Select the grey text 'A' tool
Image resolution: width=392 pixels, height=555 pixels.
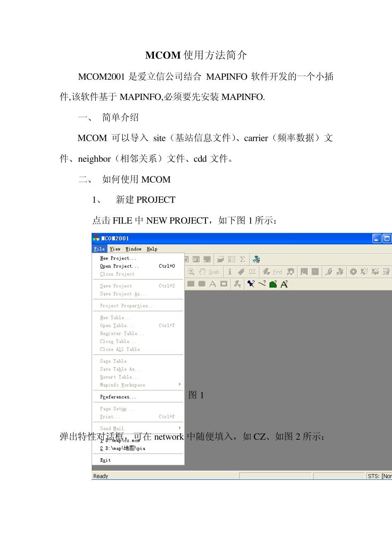click(213, 284)
